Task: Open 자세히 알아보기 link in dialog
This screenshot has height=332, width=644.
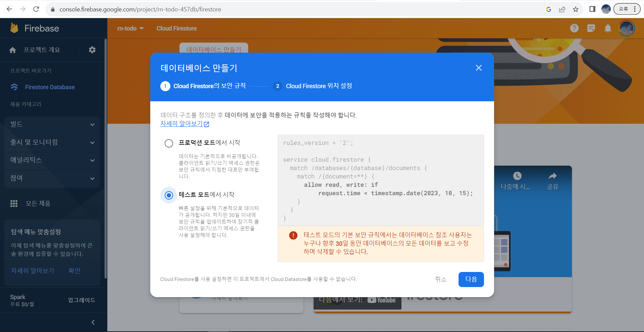Action: [181, 124]
